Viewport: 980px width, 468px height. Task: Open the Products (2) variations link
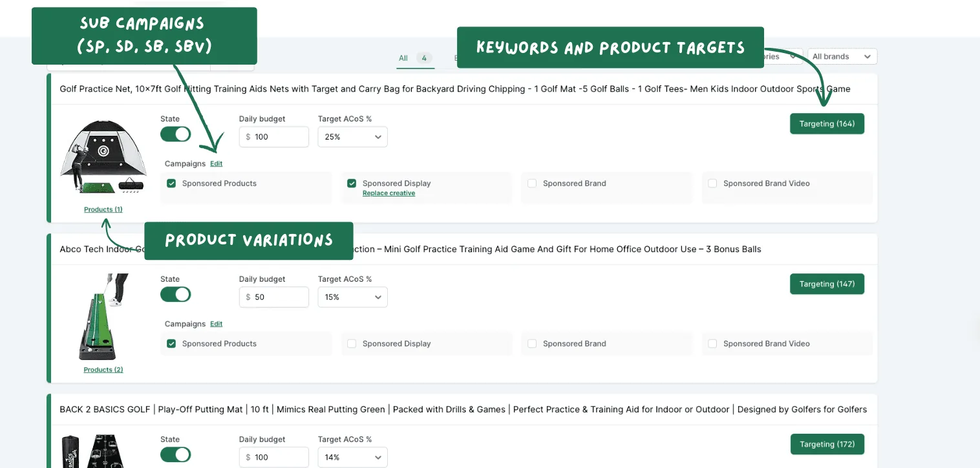103,370
